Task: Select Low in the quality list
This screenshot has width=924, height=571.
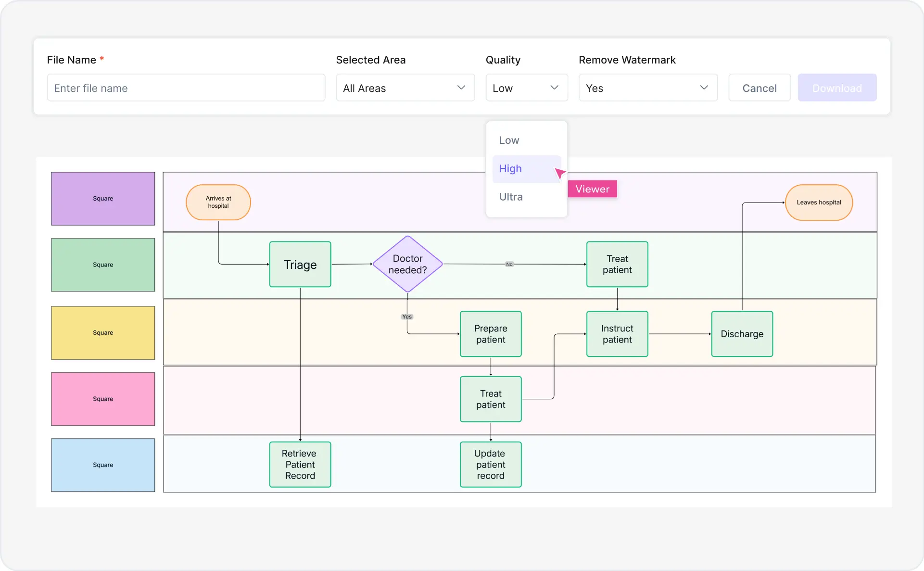Action: (509, 140)
